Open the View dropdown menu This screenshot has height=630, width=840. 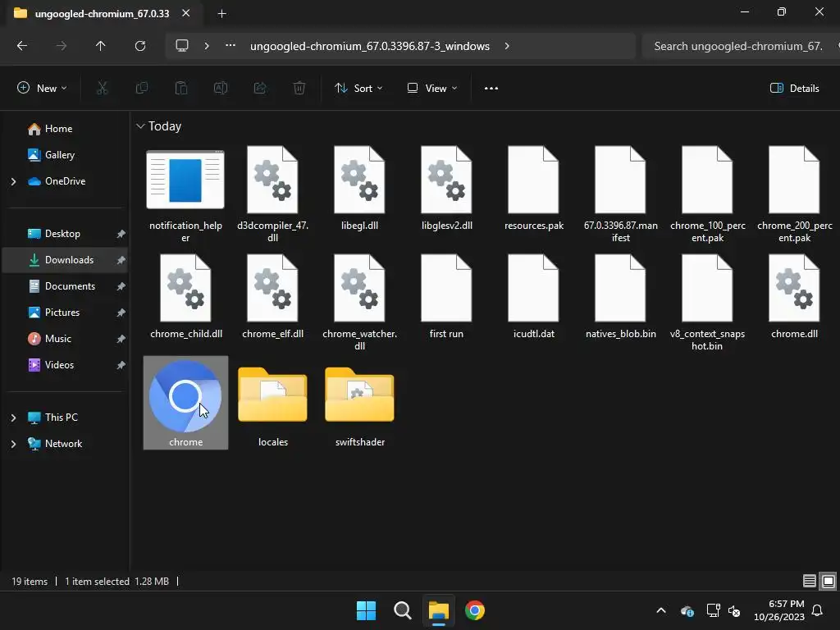(x=432, y=89)
